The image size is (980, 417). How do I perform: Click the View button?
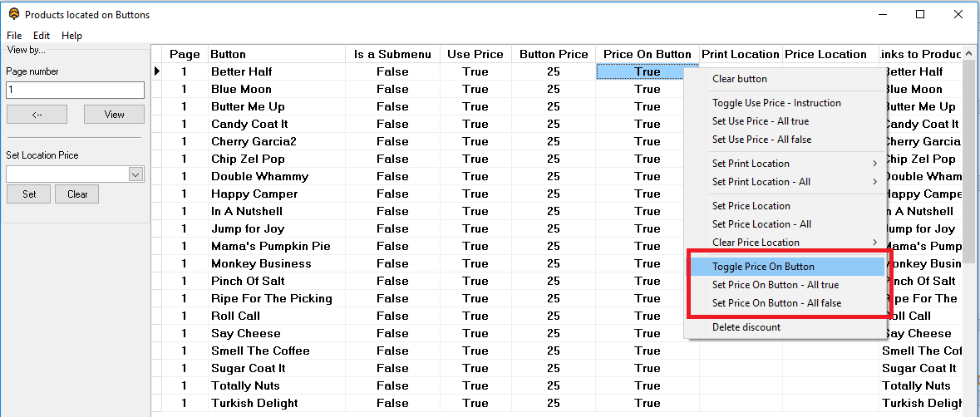(114, 115)
